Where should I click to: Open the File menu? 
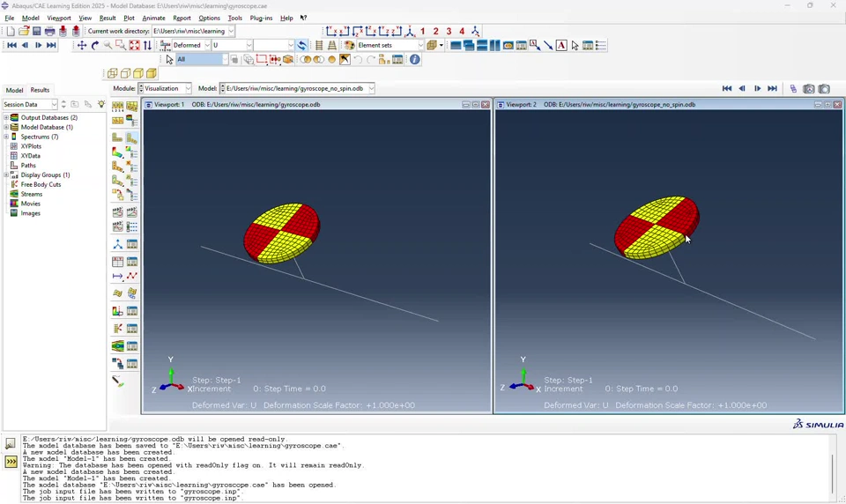(9, 18)
